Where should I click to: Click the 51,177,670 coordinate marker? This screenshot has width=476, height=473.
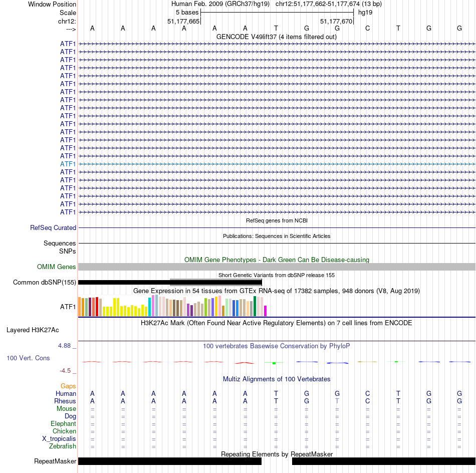336,21
